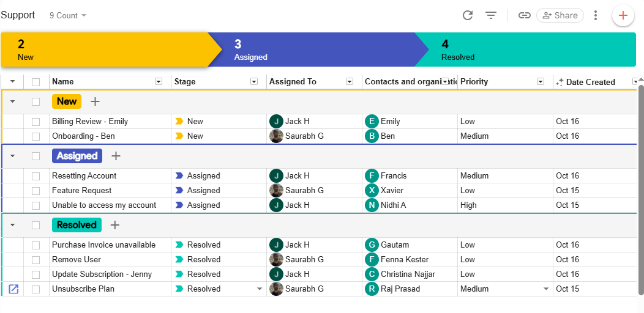Click the orange plus add record button
The image size is (644, 313).
[623, 15]
